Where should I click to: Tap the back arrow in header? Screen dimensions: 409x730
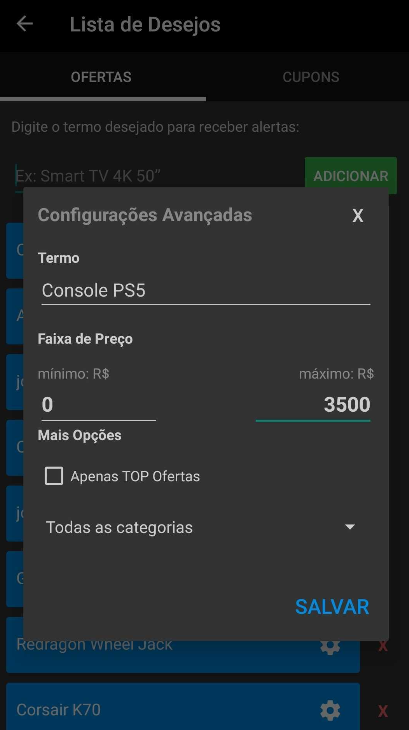click(x=25, y=24)
